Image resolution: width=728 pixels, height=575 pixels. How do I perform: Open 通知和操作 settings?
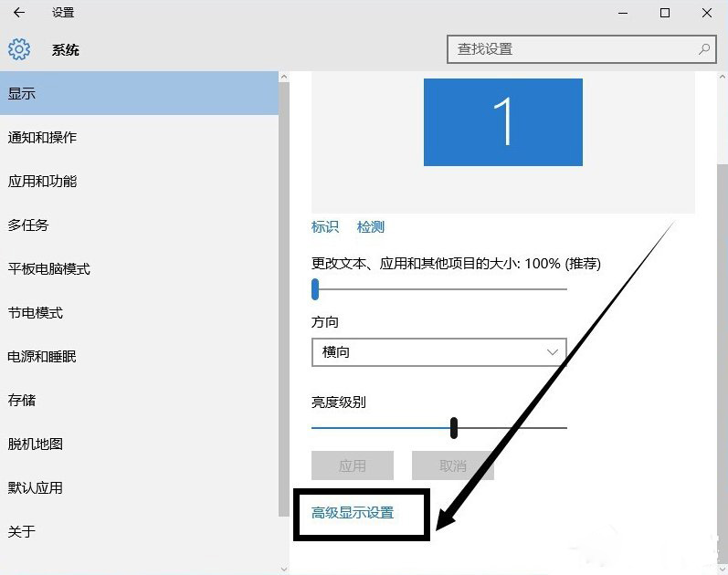[x=43, y=138]
